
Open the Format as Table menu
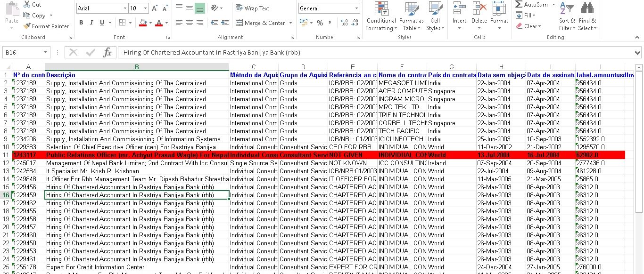pyautogui.click(x=411, y=16)
